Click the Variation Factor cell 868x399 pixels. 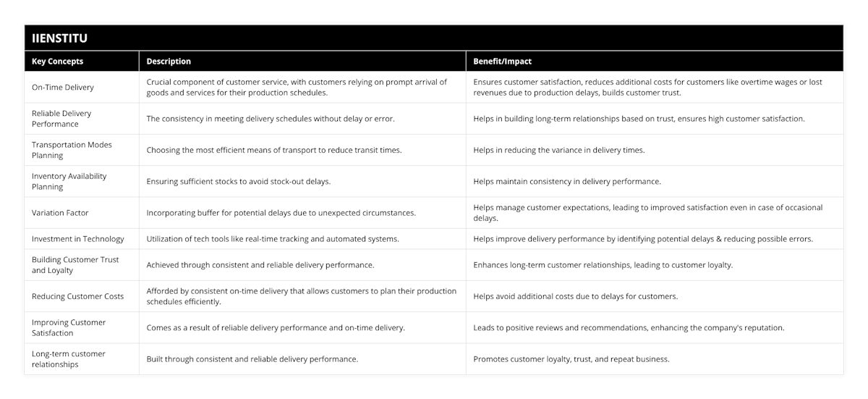click(82, 213)
